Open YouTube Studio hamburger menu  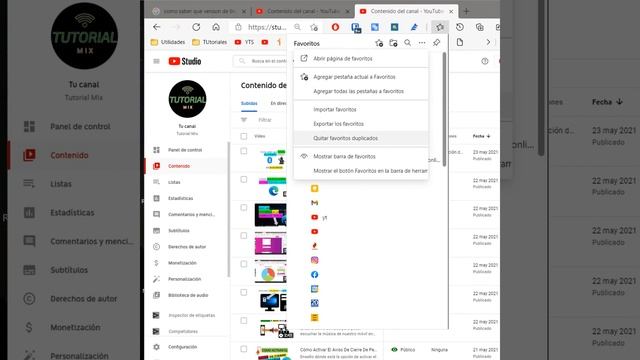click(156, 61)
